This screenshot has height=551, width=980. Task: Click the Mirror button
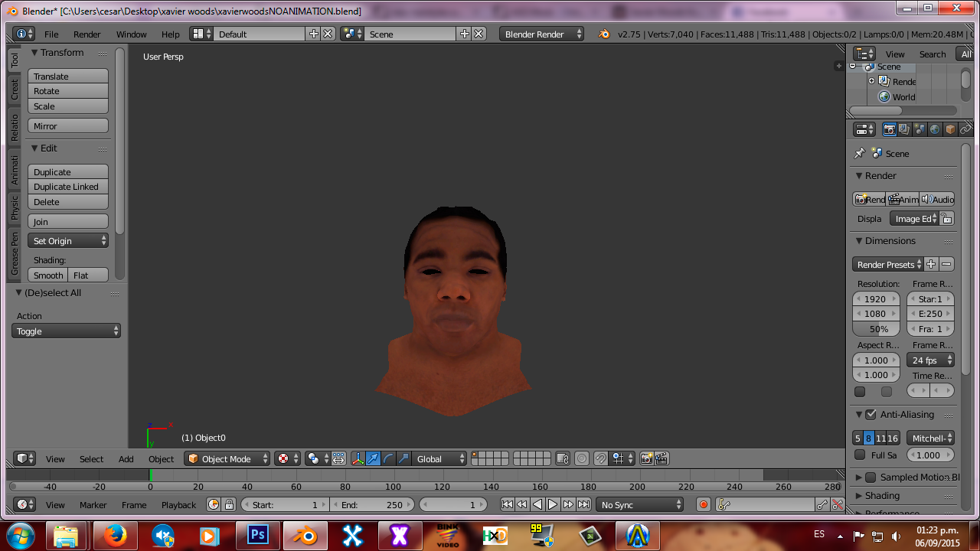[68, 126]
